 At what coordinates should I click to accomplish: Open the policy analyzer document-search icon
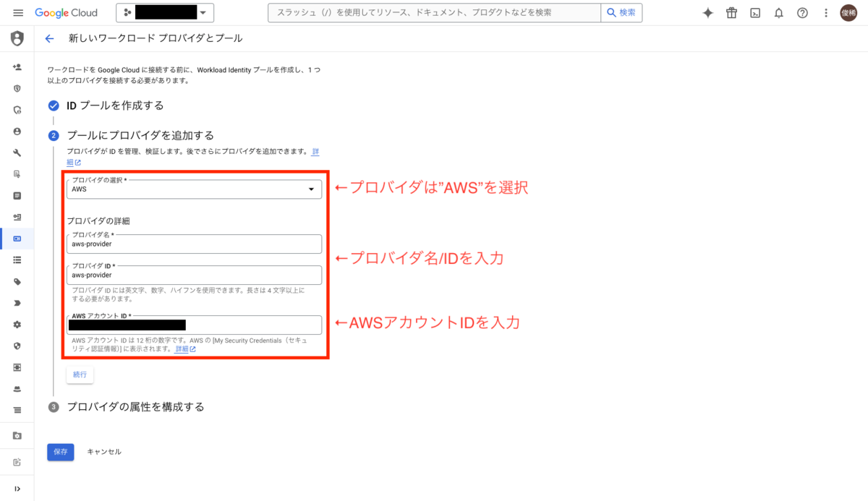(x=17, y=174)
